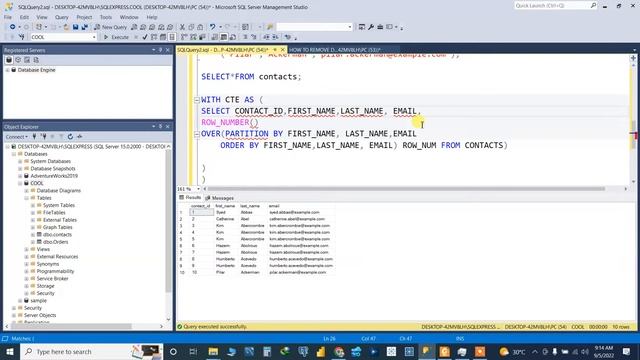Click the Cut scissors icon
This screenshot has width=640, height=360.
[182, 27]
